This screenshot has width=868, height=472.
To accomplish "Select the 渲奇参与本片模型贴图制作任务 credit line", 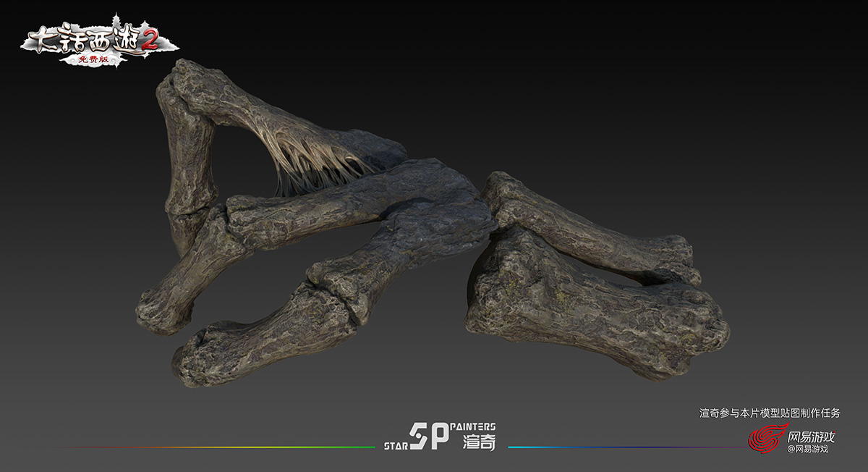I will coord(770,413).
